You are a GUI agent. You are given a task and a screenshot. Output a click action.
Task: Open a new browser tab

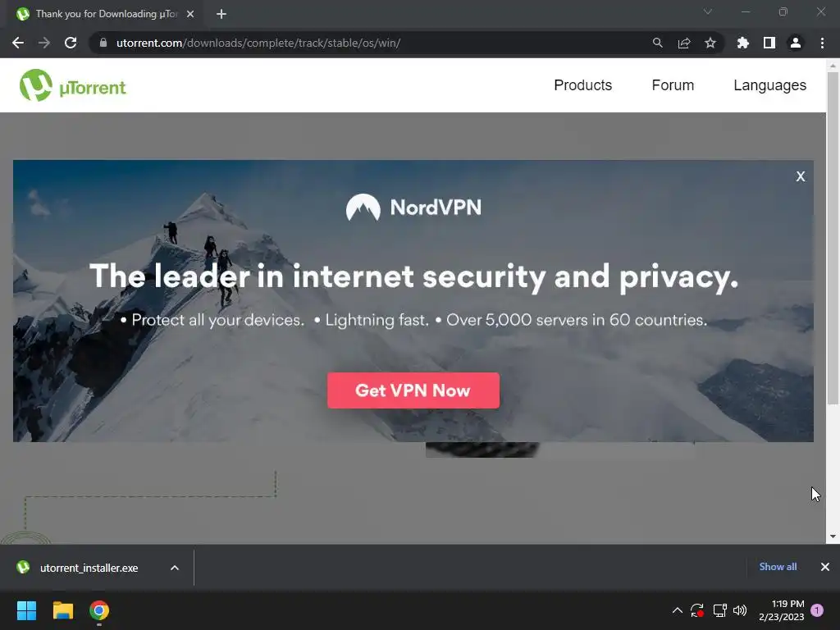pos(221,14)
